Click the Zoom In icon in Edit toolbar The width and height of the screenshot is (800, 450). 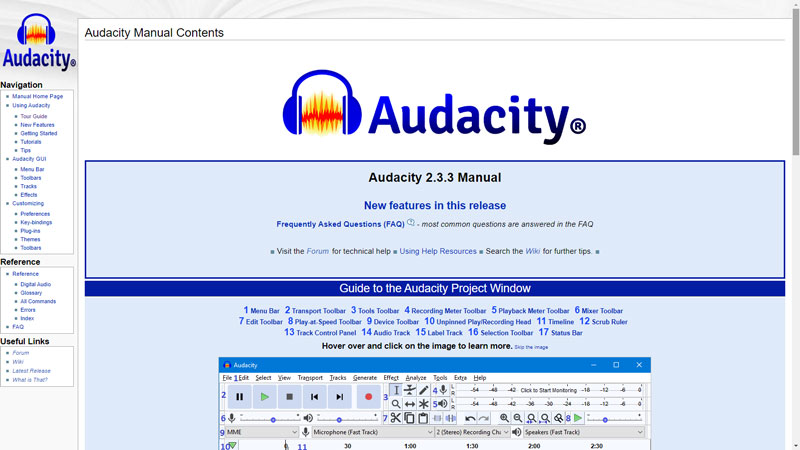pyautogui.click(x=504, y=418)
